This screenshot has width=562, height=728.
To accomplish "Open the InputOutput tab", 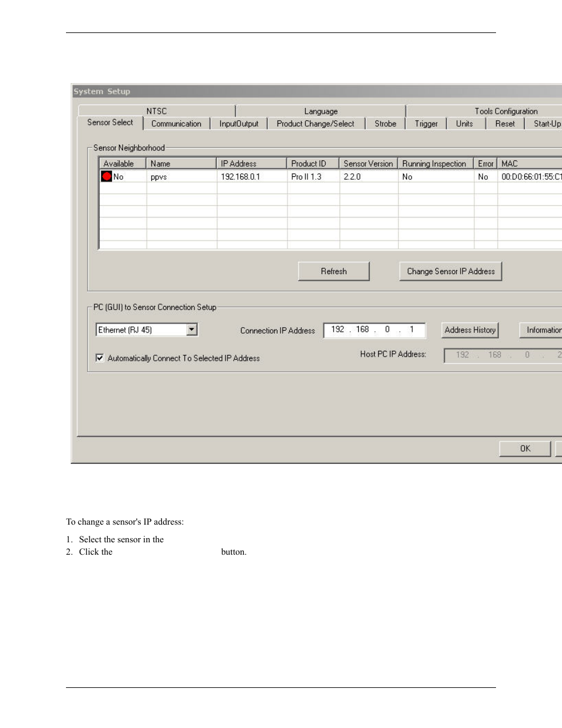I will [x=239, y=124].
